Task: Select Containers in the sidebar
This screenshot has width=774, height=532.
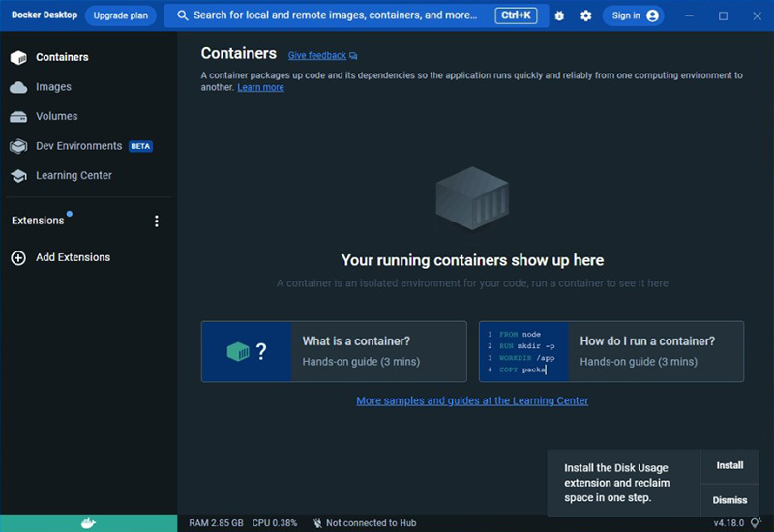Action: [x=62, y=57]
